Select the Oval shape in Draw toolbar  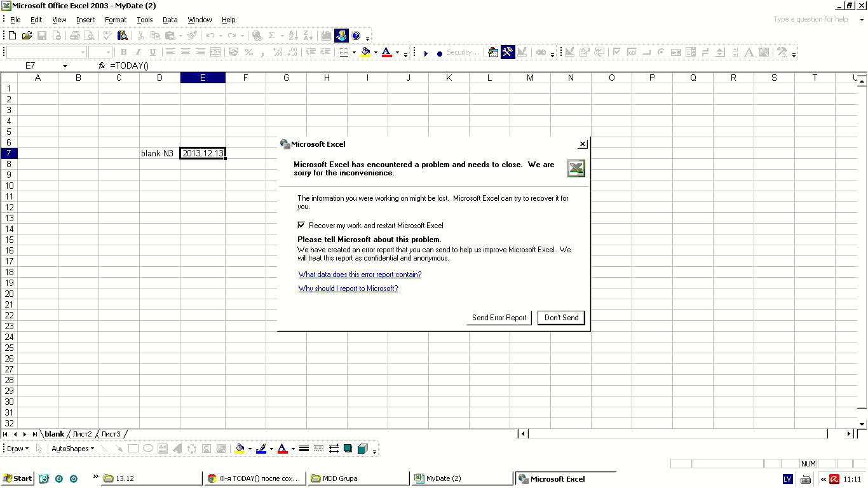click(148, 449)
